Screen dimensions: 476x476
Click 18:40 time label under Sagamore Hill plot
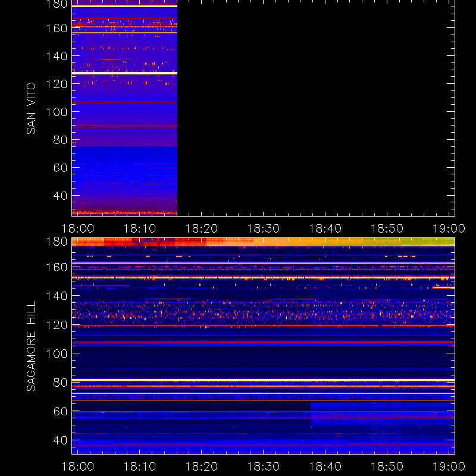(325, 466)
